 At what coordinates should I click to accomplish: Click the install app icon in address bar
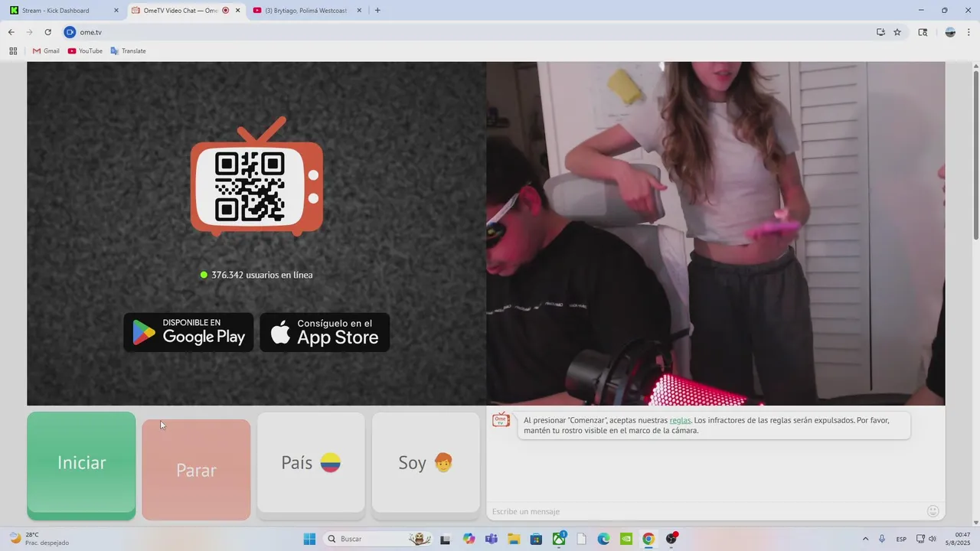(x=880, y=32)
